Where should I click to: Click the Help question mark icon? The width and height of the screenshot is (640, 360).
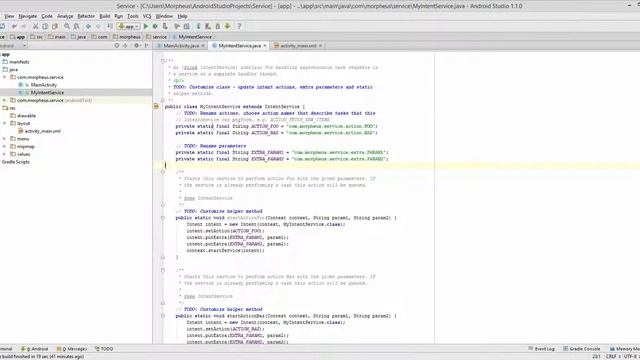pos(239,27)
